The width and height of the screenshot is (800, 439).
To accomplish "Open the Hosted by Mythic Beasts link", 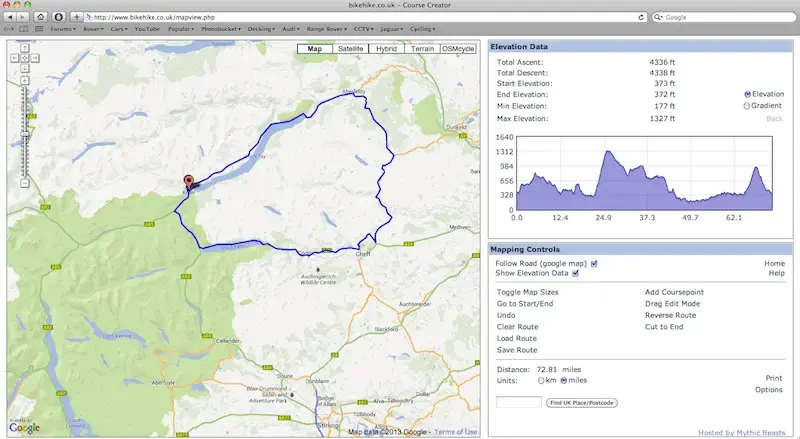I will (x=741, y=433).
